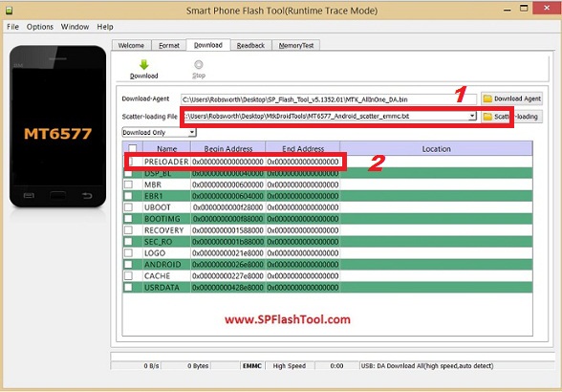Open the File menu
Image resolution: width=562 pixels, height=392 pixels.
click(12, 27)
